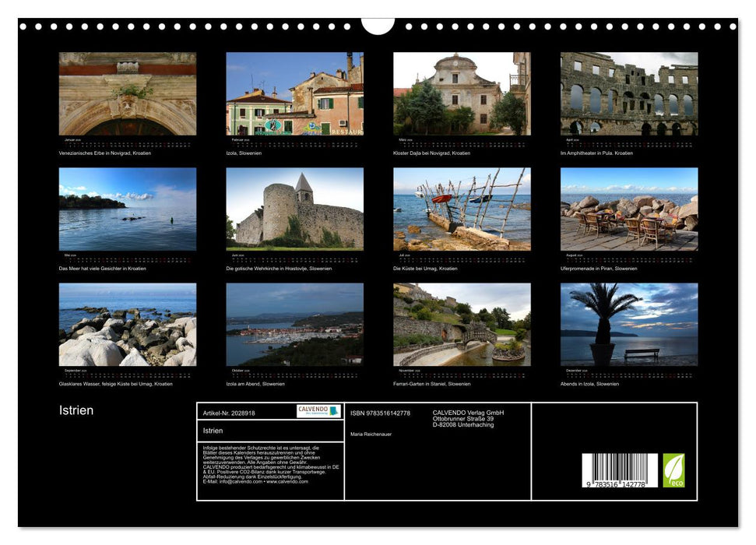Click the large Istrien title at bottom left
Screen dimensions: 756x545
pos(76,410)
